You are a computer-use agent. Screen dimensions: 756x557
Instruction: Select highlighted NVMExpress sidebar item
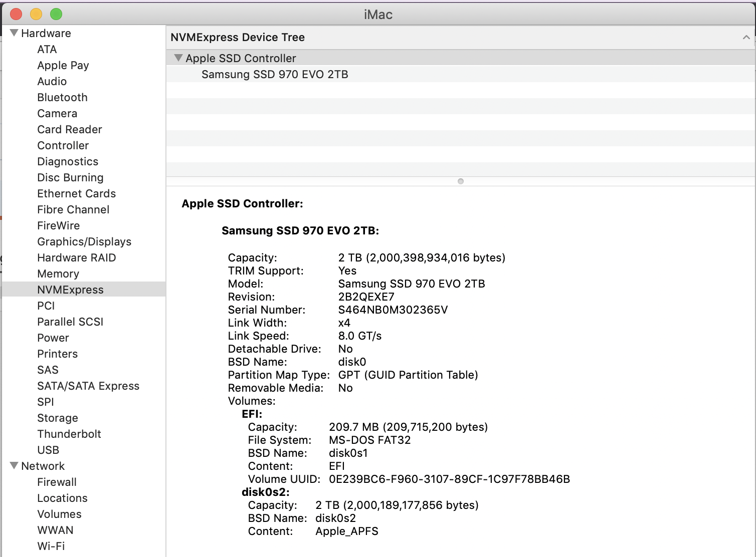coord(84,290)
